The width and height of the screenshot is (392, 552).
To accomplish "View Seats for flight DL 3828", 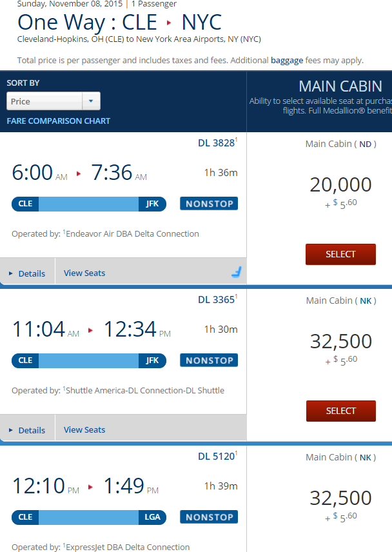I will (x=84, y=273).
